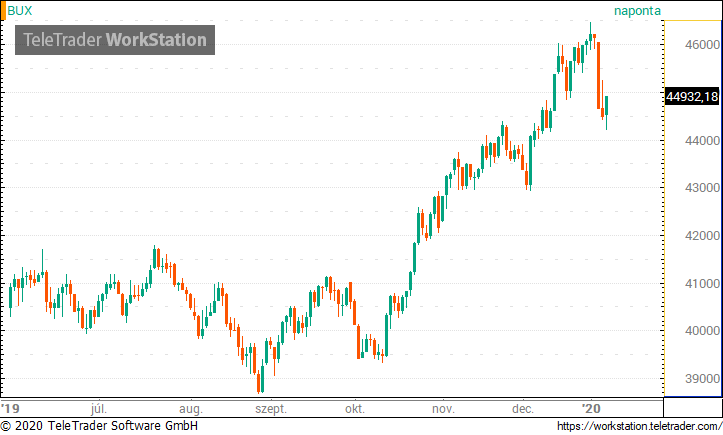Click the 42000 price axis label
723x435 pixels.
point(702,236)
